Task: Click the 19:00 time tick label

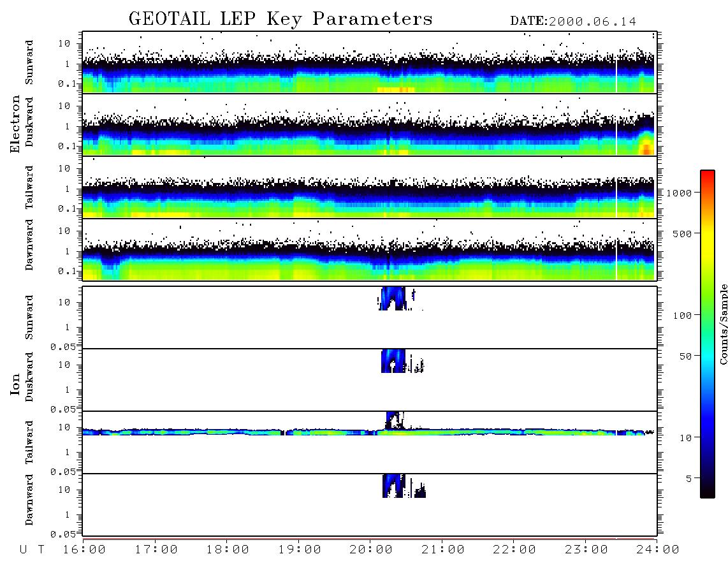Action: point(300,550)
